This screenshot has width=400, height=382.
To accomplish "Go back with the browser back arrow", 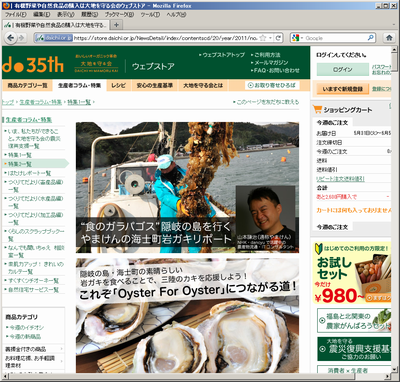I will (x=11, y=38).
